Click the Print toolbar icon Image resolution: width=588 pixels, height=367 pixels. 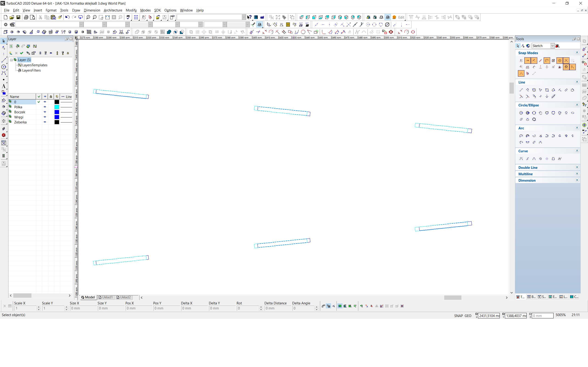[x=26, y=17]
